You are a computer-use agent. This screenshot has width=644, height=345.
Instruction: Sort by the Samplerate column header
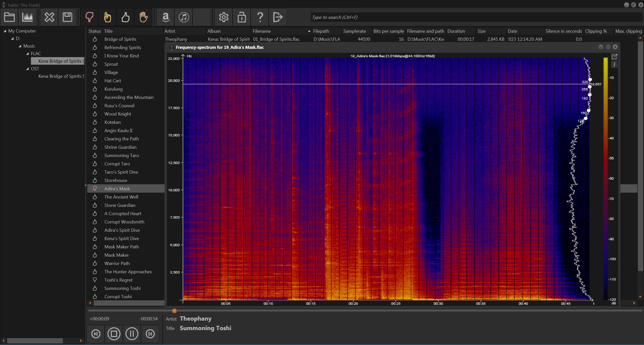click(x=354, y=31)
